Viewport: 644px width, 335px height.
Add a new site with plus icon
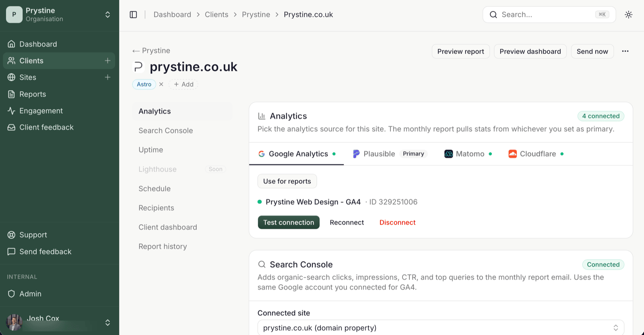(107, 77)
